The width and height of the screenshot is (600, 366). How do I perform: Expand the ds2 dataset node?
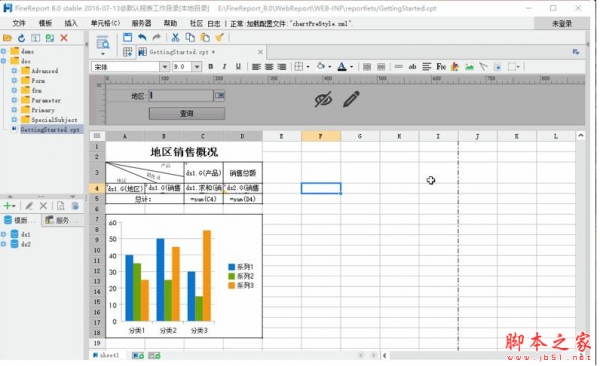[3, 244]
